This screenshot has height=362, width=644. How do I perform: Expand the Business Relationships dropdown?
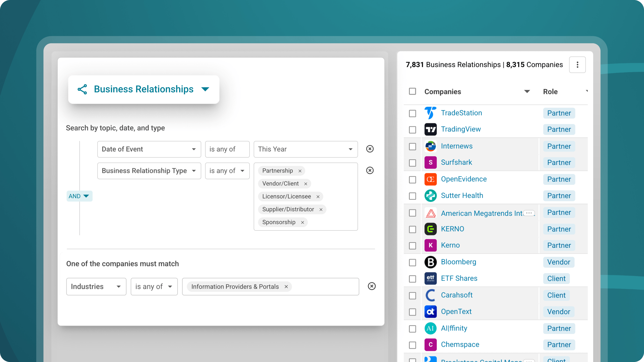[205, 89]
